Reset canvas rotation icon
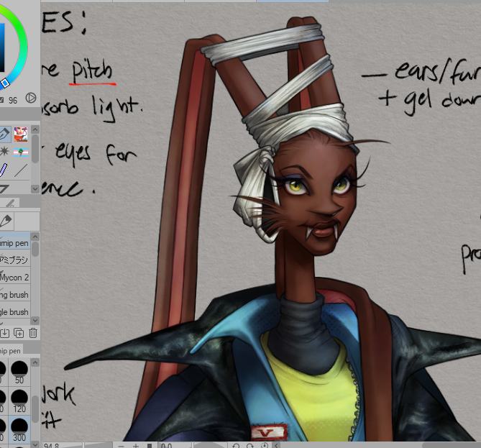The width and height of the screenshot is (481, 448). point(265,445)
